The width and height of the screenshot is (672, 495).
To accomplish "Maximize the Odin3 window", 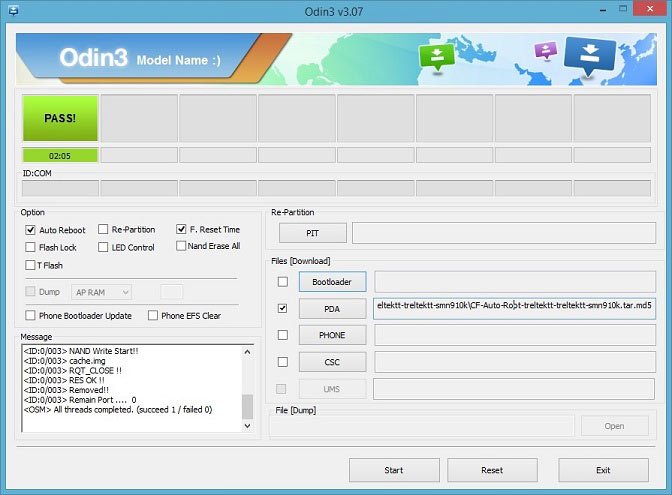I will [x=623, y=9].
